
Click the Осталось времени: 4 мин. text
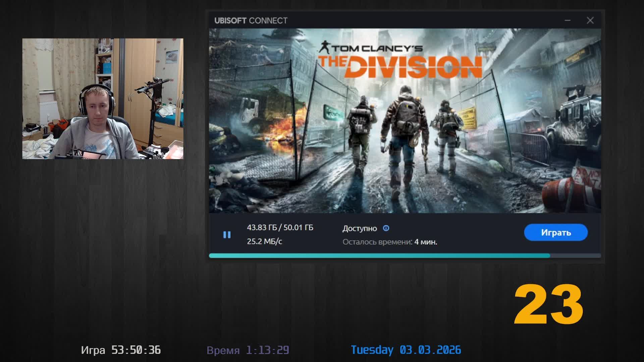coord(390,242)
